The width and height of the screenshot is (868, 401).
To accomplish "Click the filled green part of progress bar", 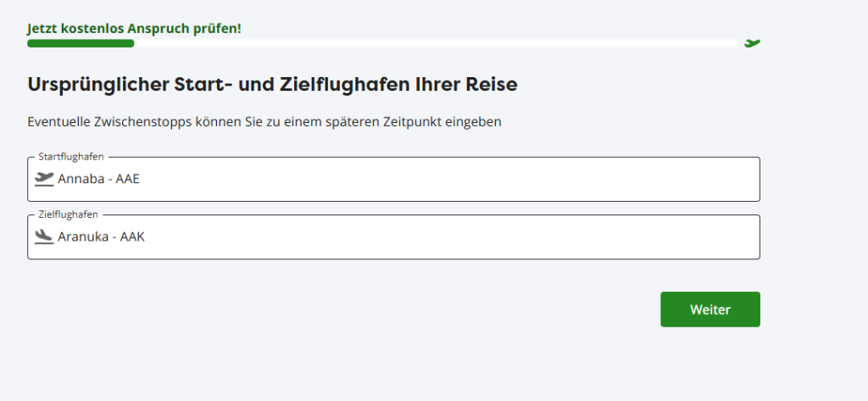I will [x=81, y=43].
